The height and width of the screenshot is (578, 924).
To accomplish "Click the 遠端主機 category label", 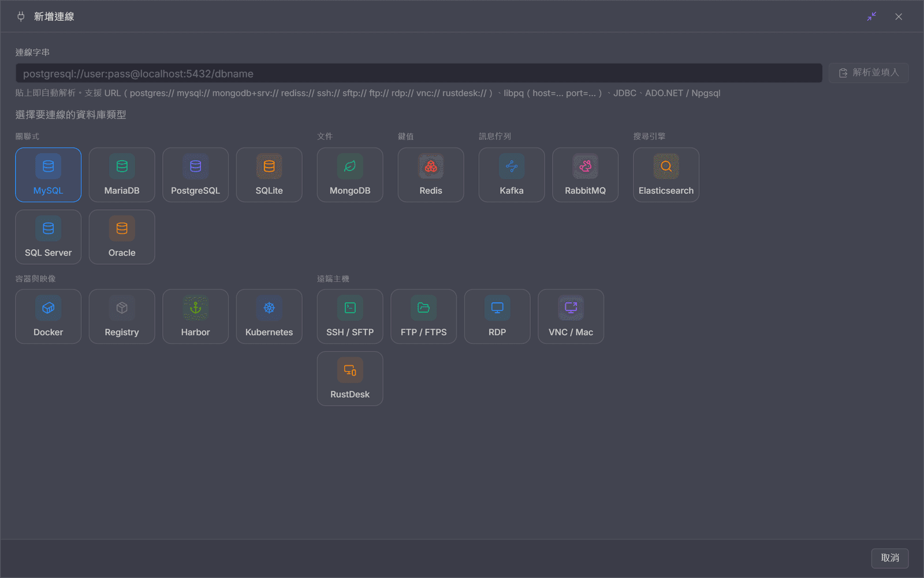I will pos(333,279).
